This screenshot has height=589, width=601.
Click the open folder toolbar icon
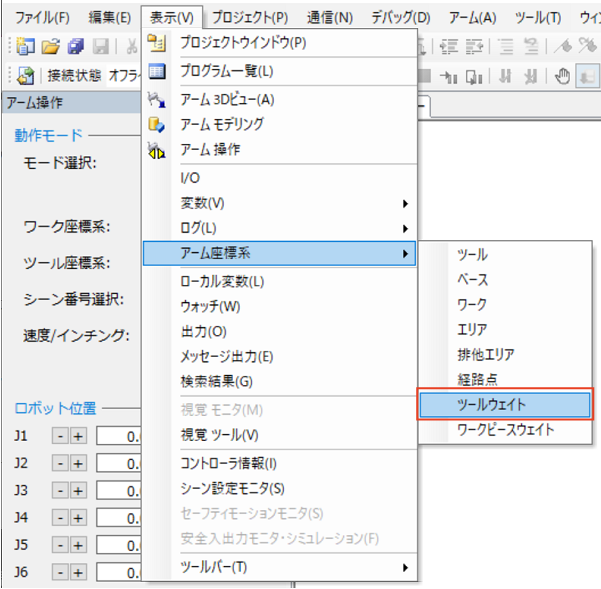point(51,47)
